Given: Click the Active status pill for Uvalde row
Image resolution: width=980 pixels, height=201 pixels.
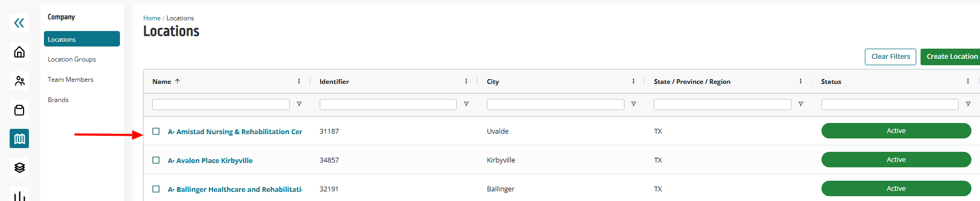Looking at the screenshot, I should click(x=896, y=131).
